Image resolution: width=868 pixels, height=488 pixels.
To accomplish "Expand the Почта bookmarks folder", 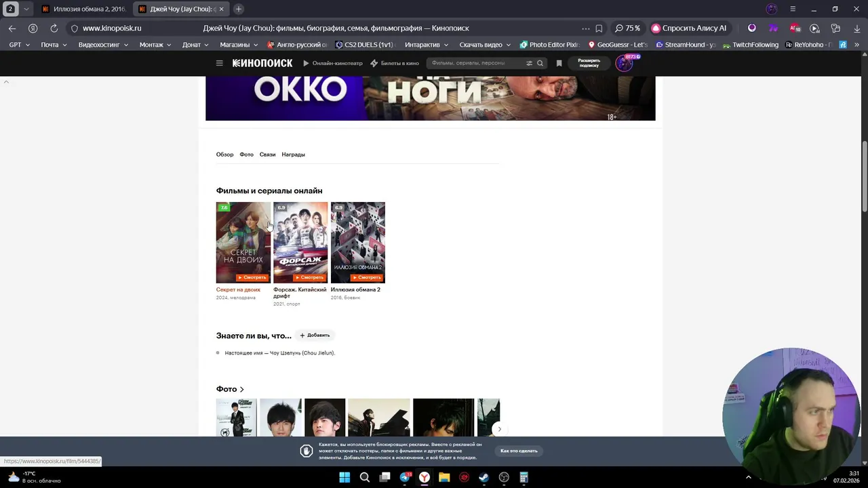I will click(54, 45).
